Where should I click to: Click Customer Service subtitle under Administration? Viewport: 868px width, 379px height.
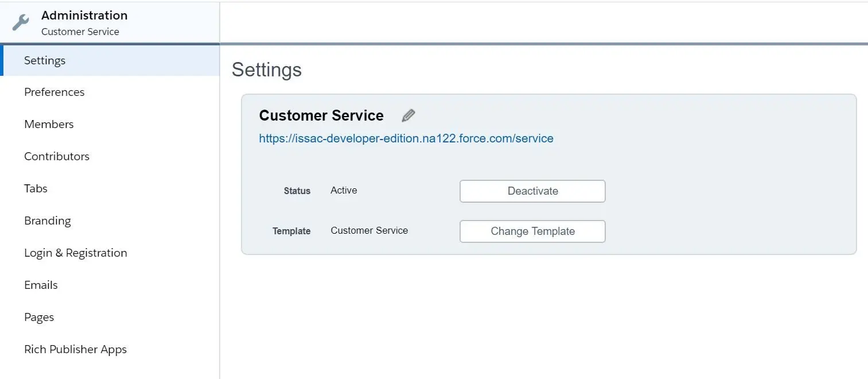[x=80, y=32]
